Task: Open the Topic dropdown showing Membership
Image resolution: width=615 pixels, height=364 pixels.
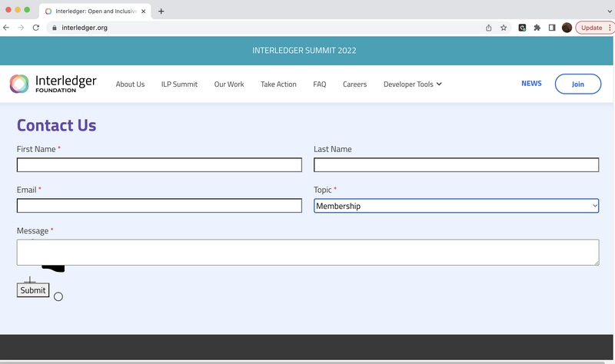Action: click(456, 206)
